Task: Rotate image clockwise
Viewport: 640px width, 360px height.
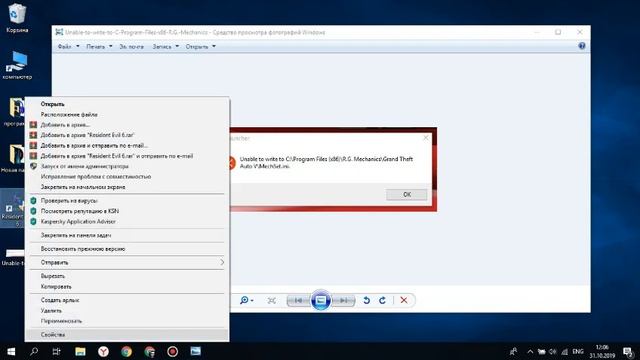Action: (382, 301)
